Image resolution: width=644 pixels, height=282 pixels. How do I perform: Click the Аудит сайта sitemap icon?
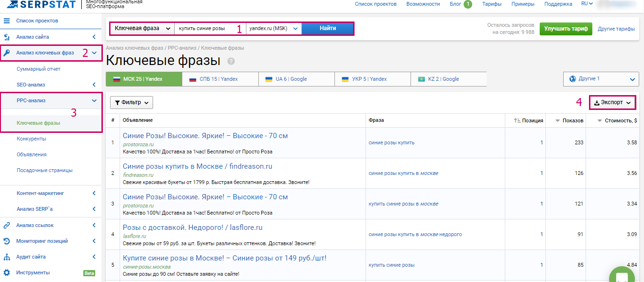point(7,257)
